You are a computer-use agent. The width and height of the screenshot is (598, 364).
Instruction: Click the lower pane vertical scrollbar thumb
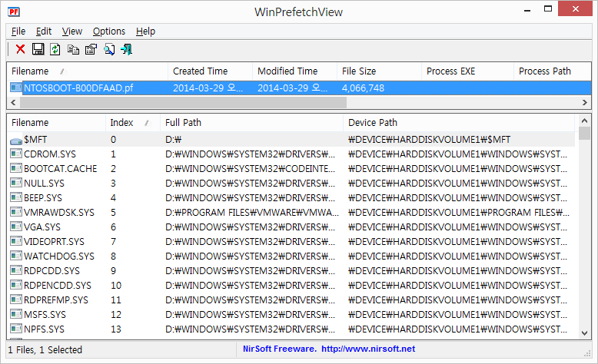pos(584,134)
